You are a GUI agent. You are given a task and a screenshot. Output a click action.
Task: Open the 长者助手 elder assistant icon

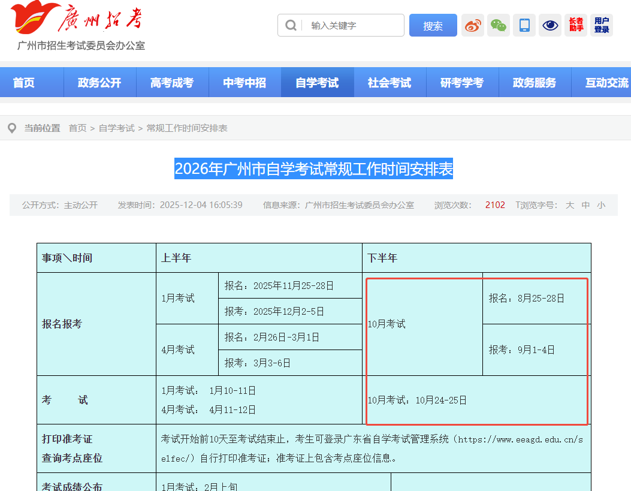coord(576,25)
